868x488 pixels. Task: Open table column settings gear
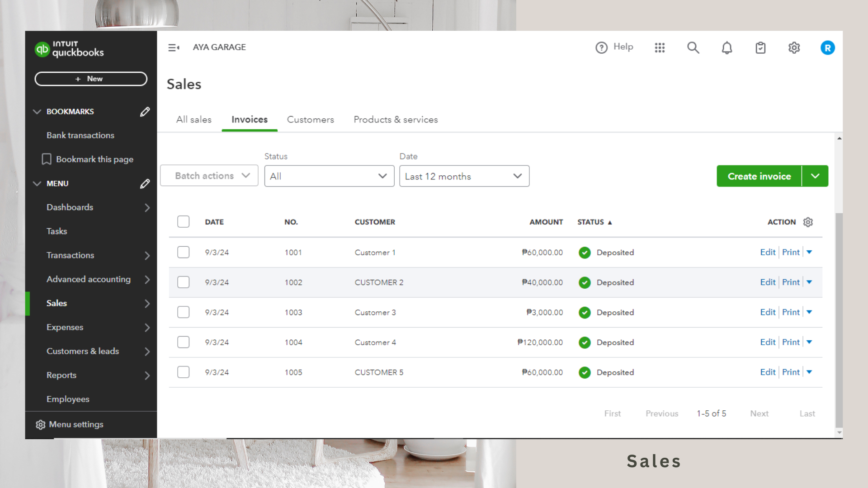808,222
